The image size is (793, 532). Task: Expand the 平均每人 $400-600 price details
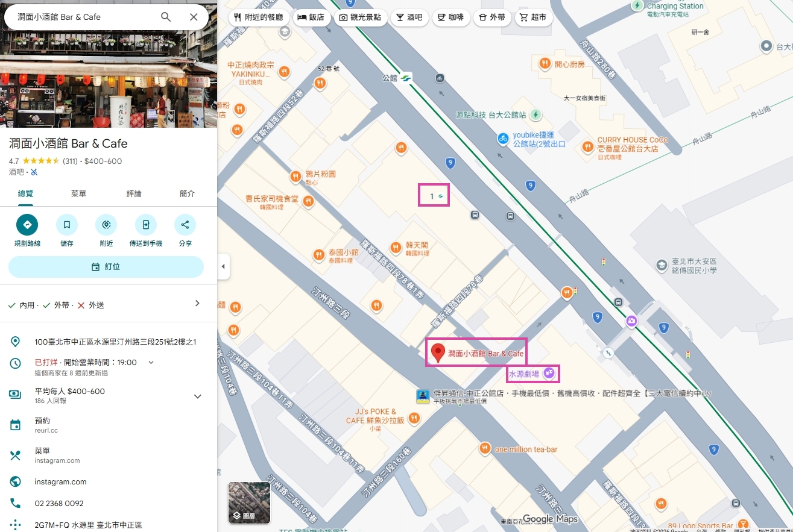(197, 396)
